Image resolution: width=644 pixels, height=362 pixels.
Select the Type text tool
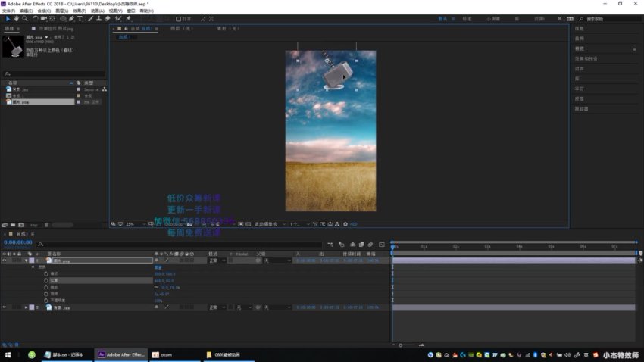81,19
